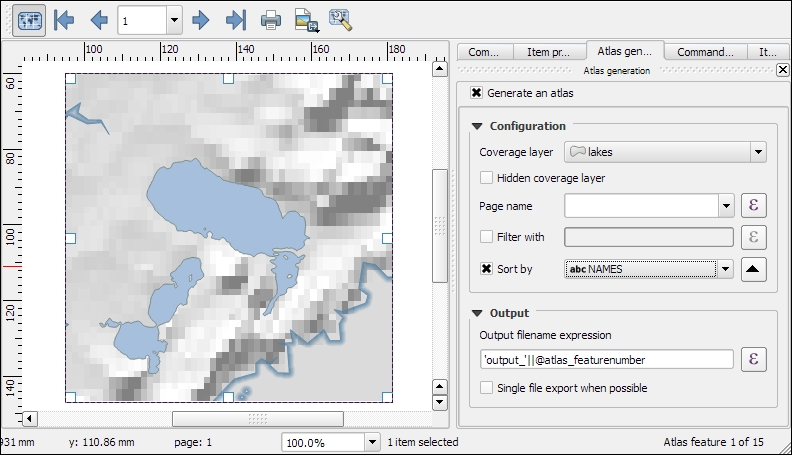Enable Single file export when possible
The image size is (792, 455).
[486, 388]
